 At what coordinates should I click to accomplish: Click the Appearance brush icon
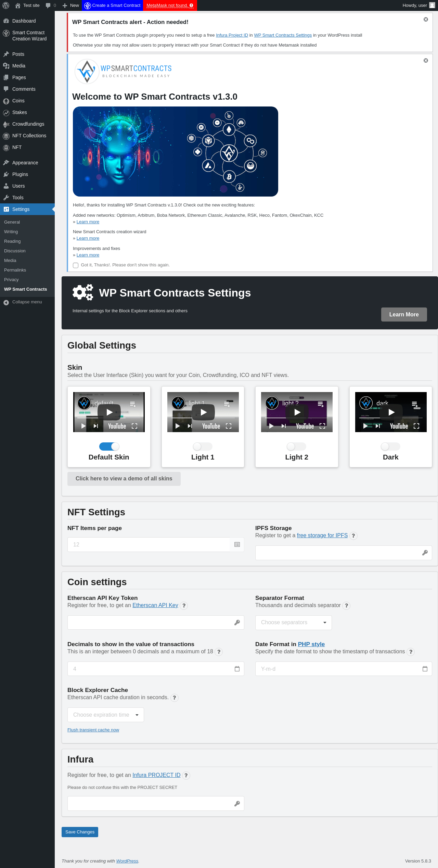(x=6, y=163)
